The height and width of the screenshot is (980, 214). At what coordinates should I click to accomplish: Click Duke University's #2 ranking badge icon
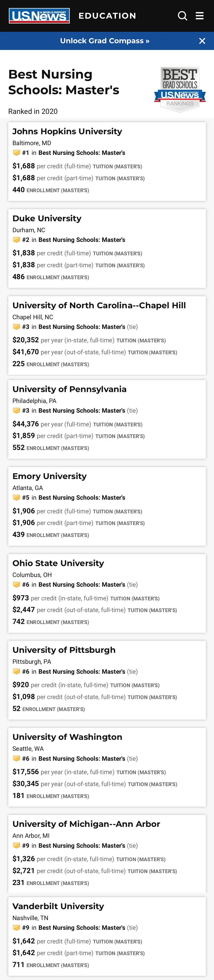(x=16, y=240)
